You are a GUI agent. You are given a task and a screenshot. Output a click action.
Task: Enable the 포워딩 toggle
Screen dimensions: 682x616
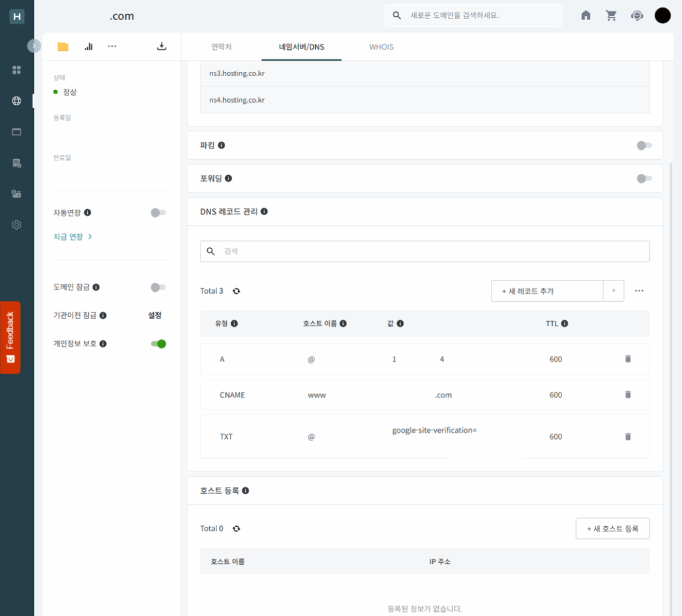pos(643,178)
